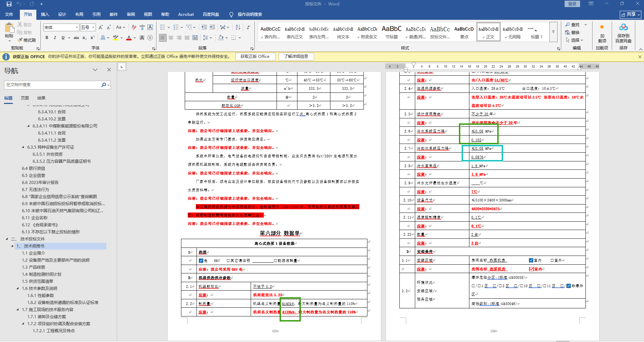Align text left
This screenshot has height=342, width=644.
click(163, 38)
